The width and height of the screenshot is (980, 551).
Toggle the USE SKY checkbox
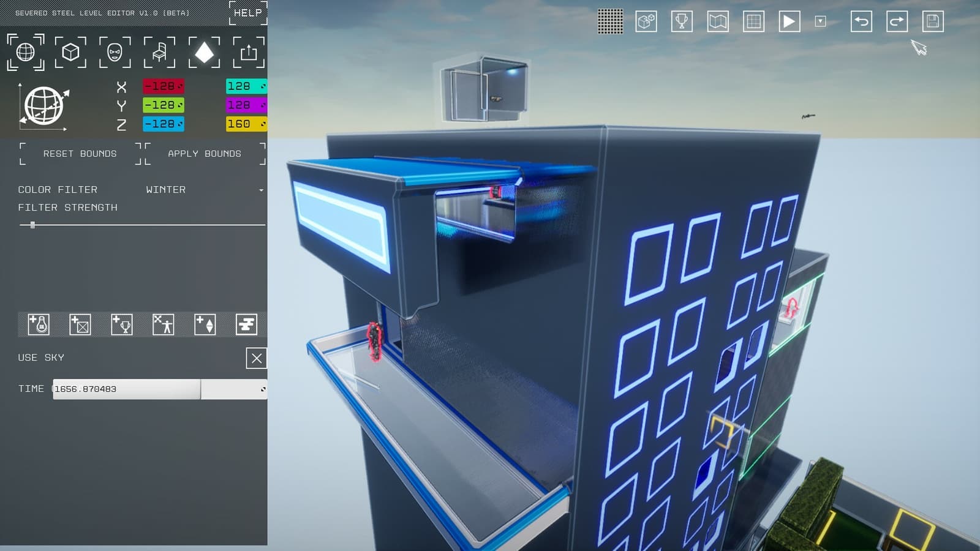[257, 358]
